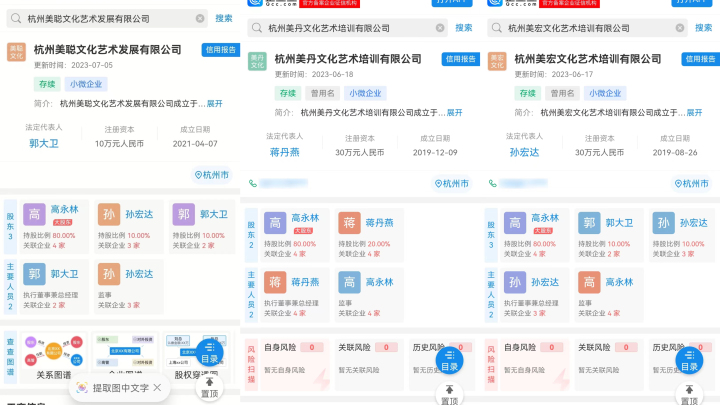Tap 曾用名 tag on 杭州美丹 page
The width and height of the screenshot is (720, 405).
point(322,93)
